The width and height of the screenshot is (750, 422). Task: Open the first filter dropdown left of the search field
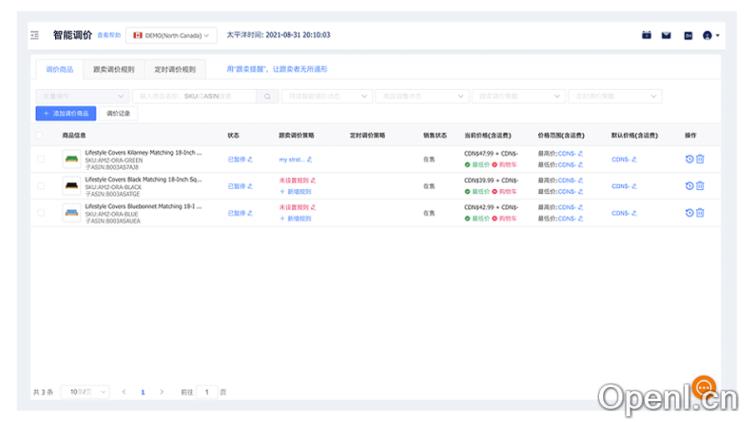82,96
